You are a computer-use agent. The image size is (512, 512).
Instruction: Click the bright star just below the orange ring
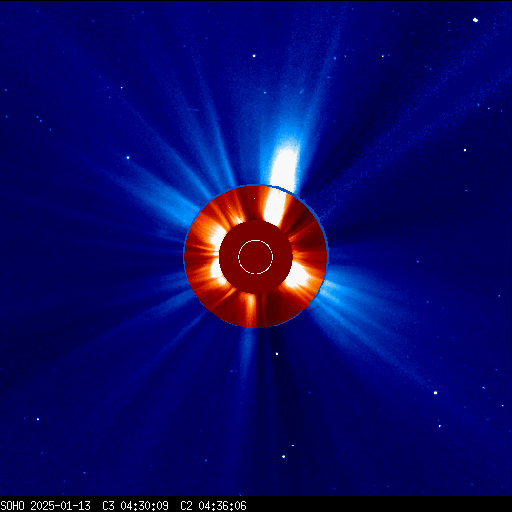pyautogui.click(x=277, y=353)
